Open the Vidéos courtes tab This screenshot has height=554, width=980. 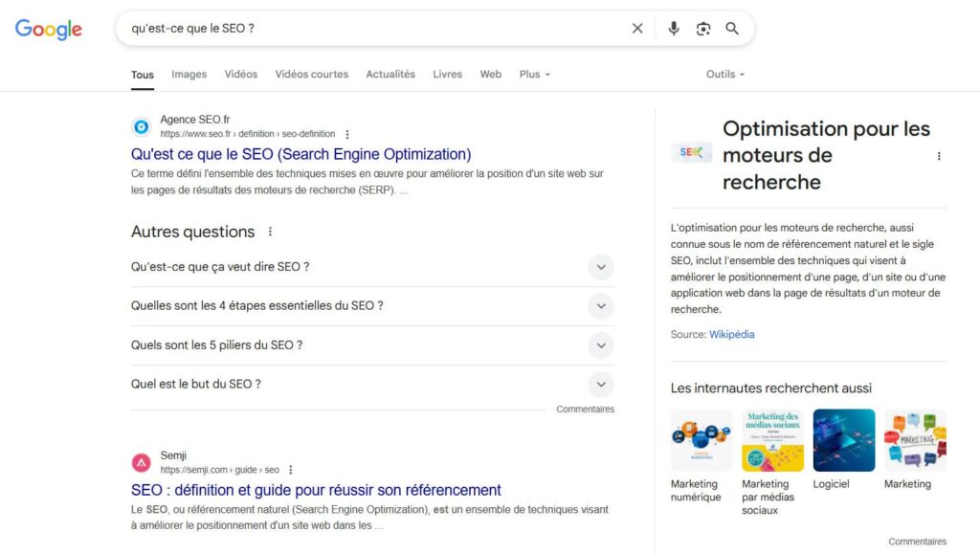[x=312, y=75]
